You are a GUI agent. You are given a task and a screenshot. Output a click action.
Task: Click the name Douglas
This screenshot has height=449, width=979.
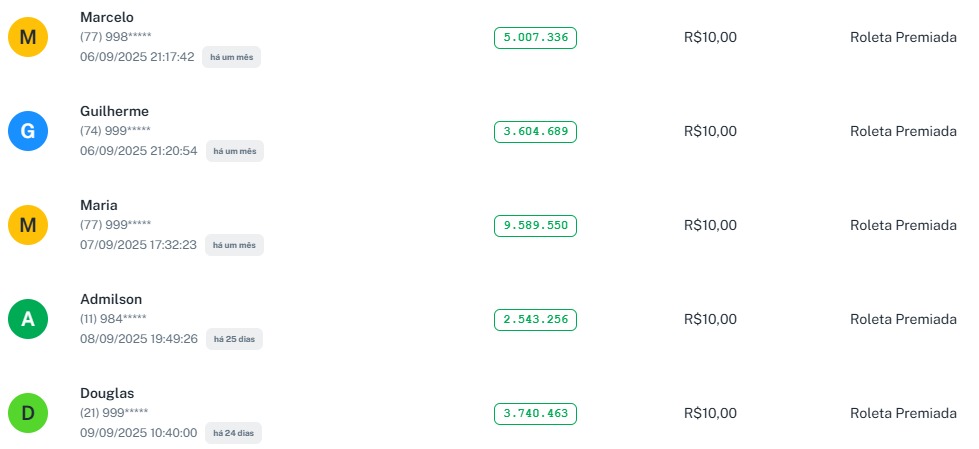[107, 393]
